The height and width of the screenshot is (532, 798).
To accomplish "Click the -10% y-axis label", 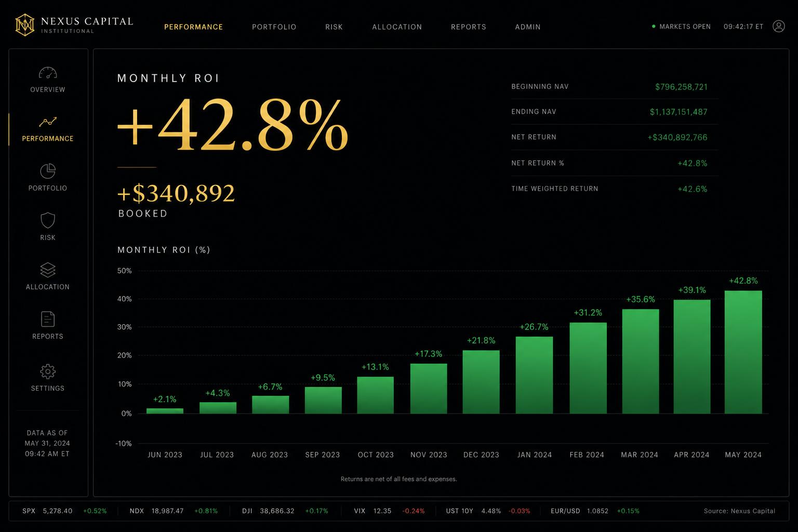I will tap(124, 444).
